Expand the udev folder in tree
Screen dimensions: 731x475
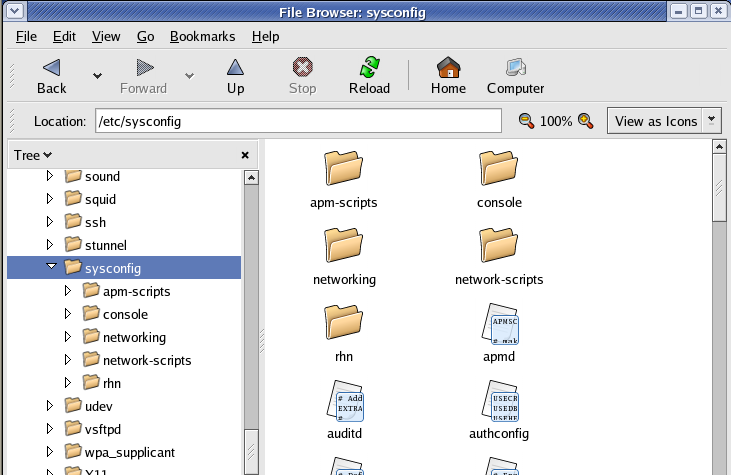click(x=51, y=406)
